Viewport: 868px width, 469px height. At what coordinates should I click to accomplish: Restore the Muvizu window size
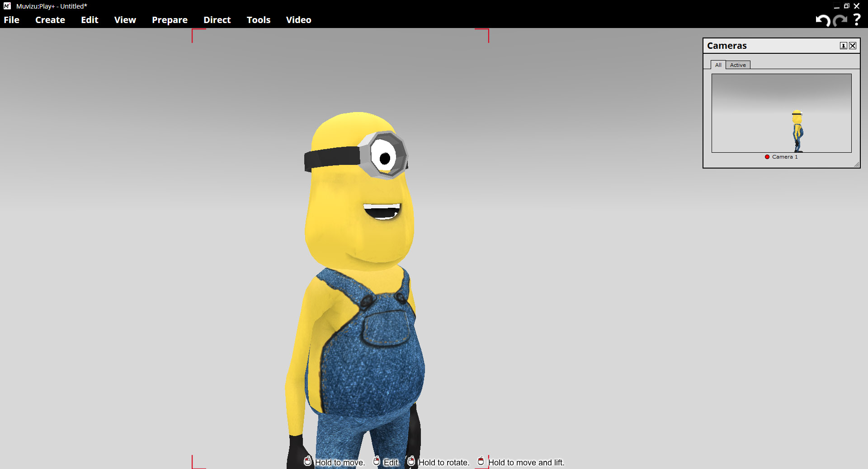point(847,6)
